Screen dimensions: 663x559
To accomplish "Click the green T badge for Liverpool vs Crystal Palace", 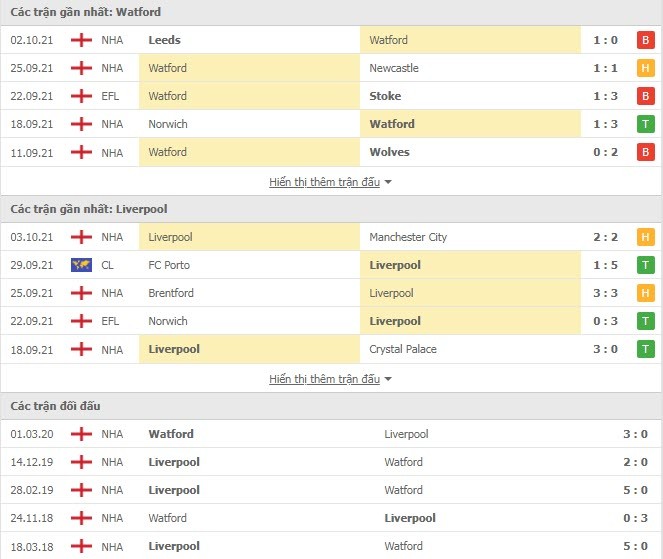I will (x=645, y=349).
